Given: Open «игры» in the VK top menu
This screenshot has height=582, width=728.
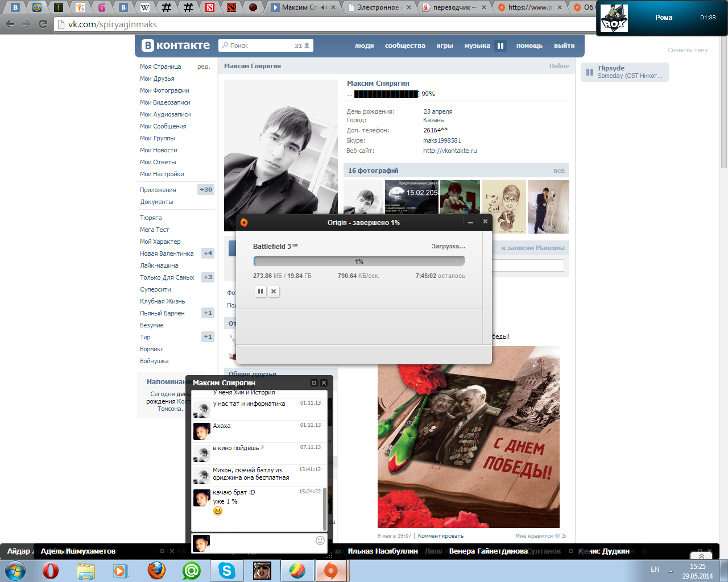Looking at the screenshot, I should click(x=445, y=46).
